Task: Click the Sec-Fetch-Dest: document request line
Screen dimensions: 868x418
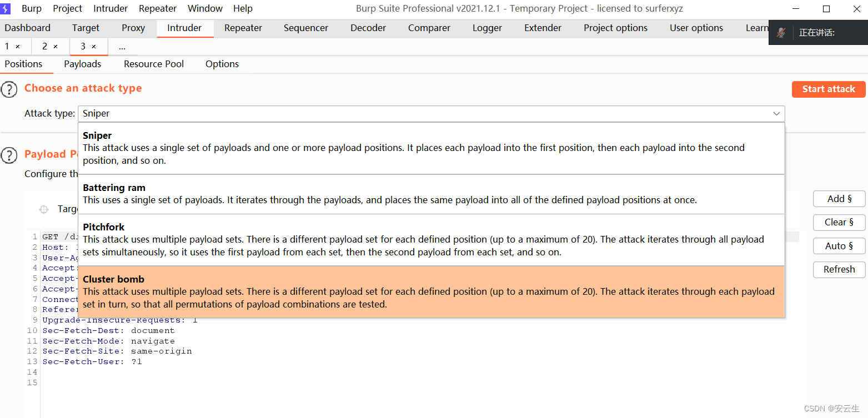Action: point(108,331)
